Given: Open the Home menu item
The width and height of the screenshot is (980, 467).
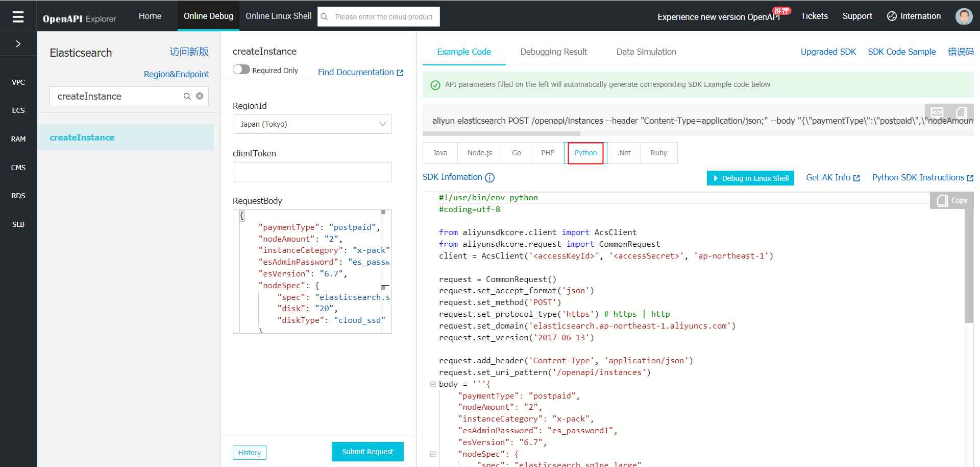Looking at the screenshot, I should click(x=150, y=16).
